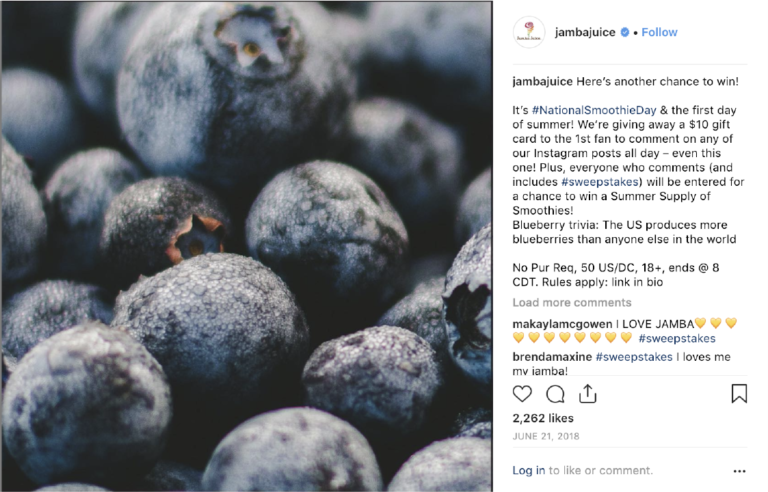This screenshot has width=768, height=492.
Task: Open #sweepstakes in brendamaxine's comment
Action: pyautogui.click(x=634, y=357)
